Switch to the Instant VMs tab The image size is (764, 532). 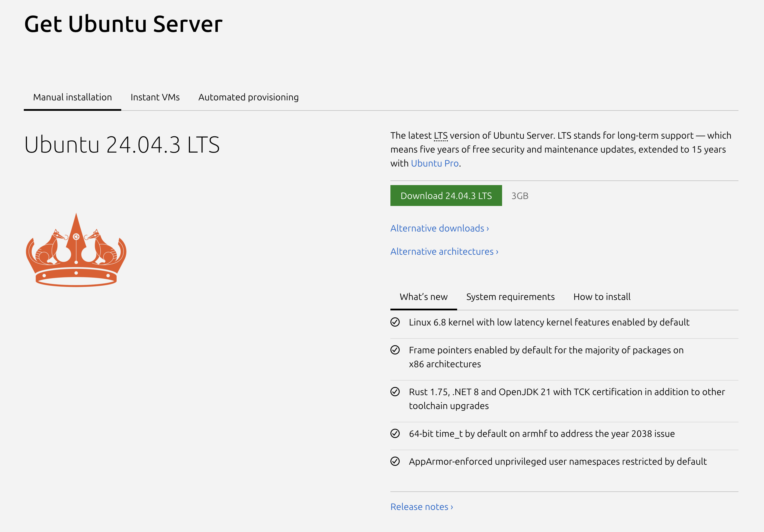(x=155, y=97)
